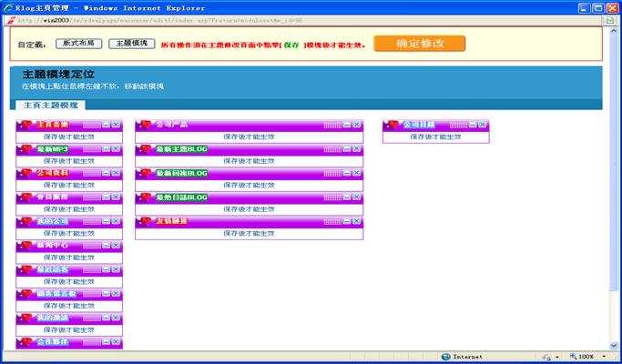Close the 我的公司 module
This screenshot has width=622, height=364.
coord(116,221)
